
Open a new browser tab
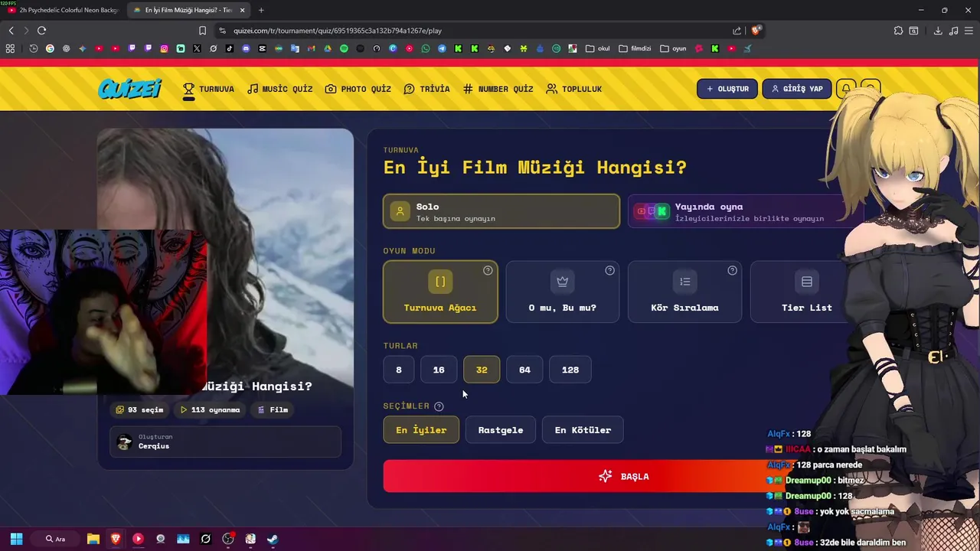coord(261,10)
